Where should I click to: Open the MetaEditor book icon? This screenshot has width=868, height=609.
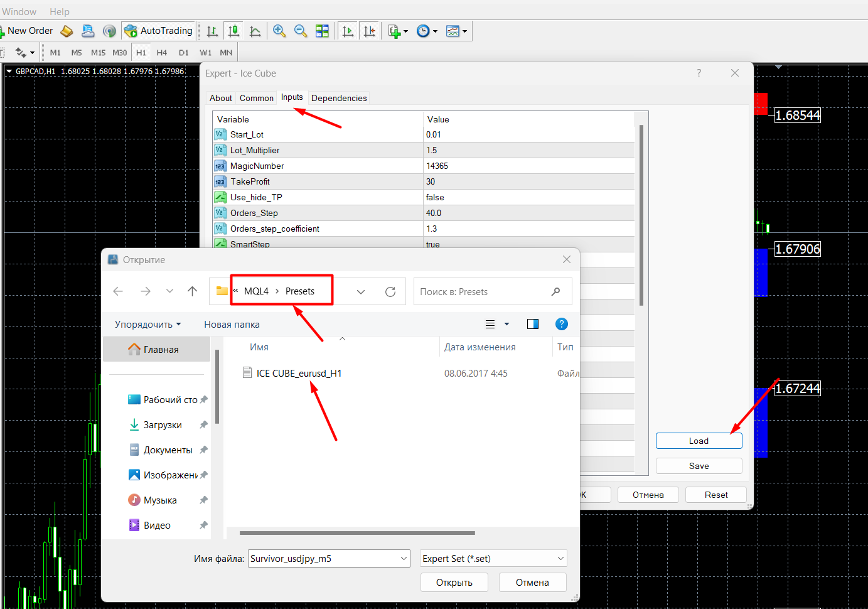coord(67,31)
